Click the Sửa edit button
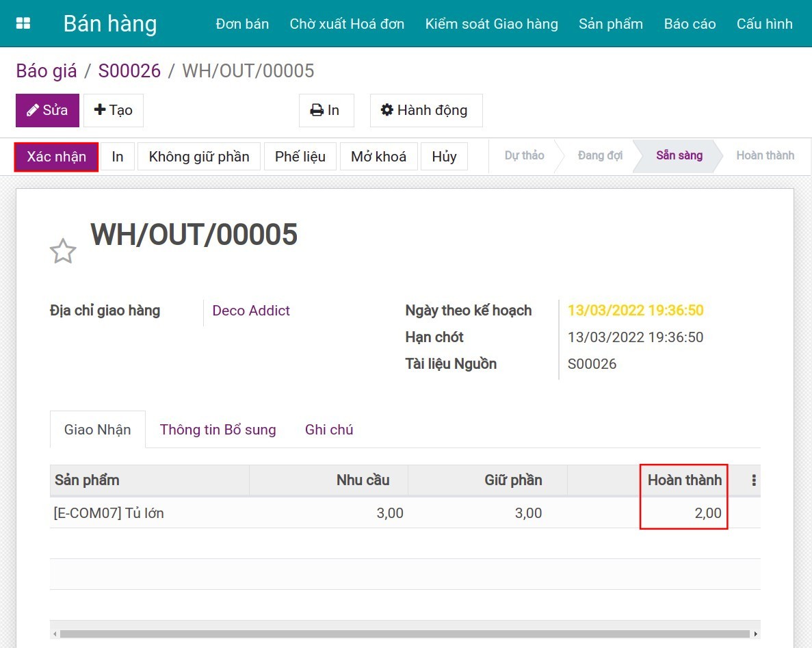The width and height of the screenshot is (812, 648). point(48,110)
